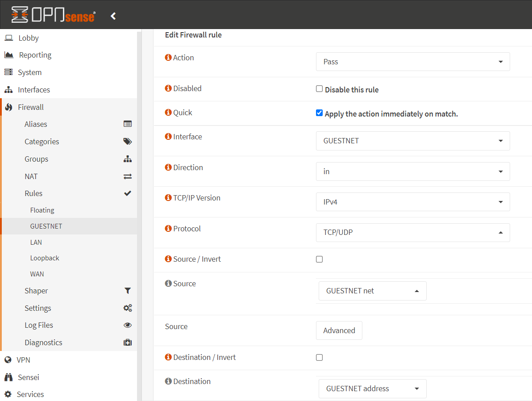The image size is (532, 401).
Task: Click the Advanced source button
Action: tap(339, 330)
